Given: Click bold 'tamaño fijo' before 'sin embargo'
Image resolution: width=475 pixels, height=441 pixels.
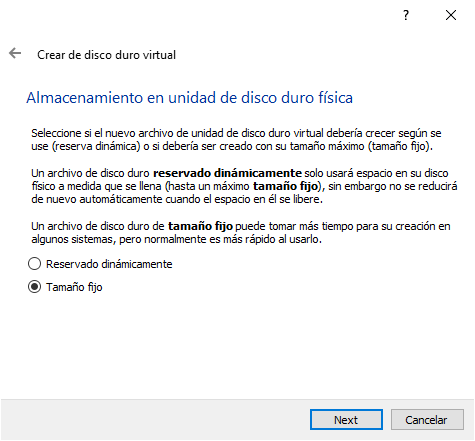Looking at the screenshot, I should pyautogui.click(x=285, y=186).
